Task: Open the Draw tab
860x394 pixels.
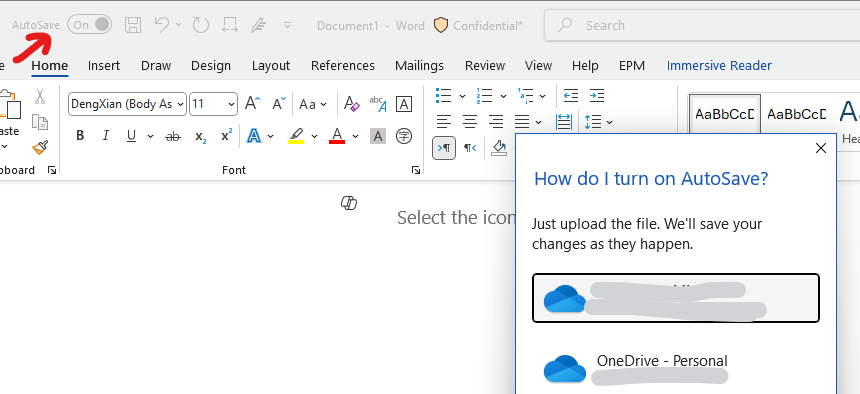Action: pos(156,66)
